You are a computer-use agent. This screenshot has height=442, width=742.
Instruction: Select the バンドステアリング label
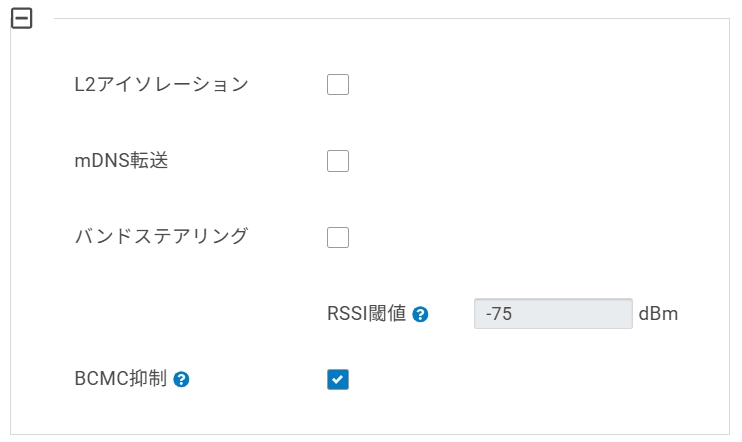click(x=161, y=237)
